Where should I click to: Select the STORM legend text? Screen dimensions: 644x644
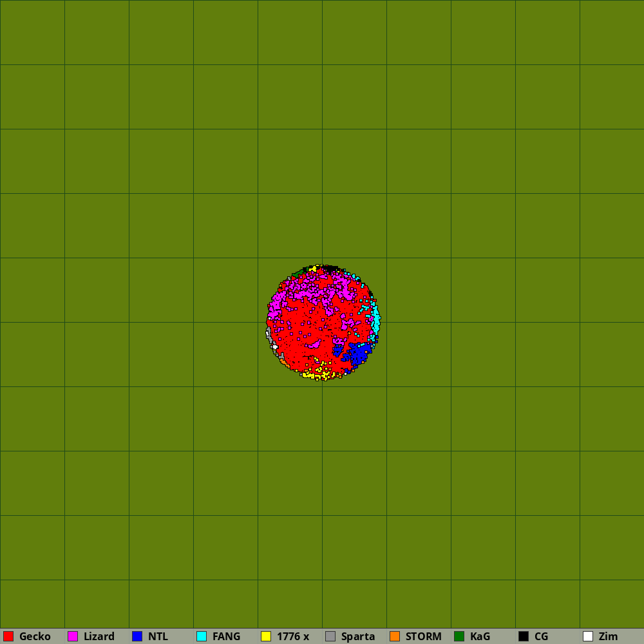tap(423, 636)
